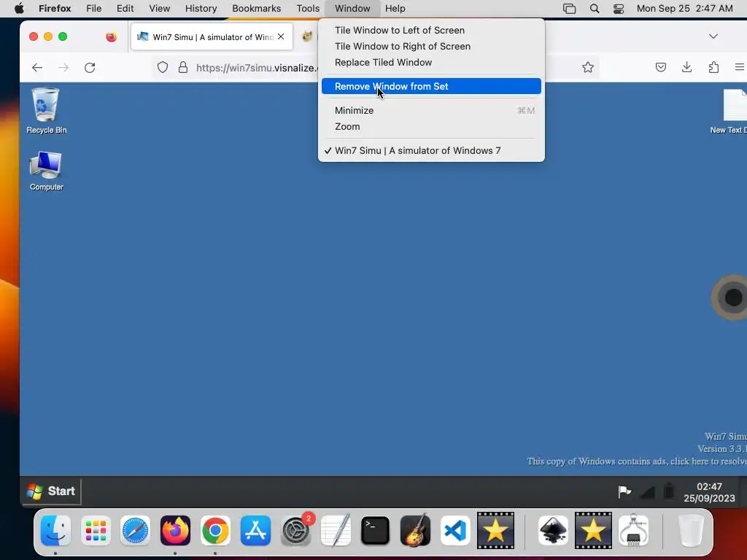The image size is (747, 560).
Task: Click Firefox icon in the Dock
Action: [x=175, y=530]
